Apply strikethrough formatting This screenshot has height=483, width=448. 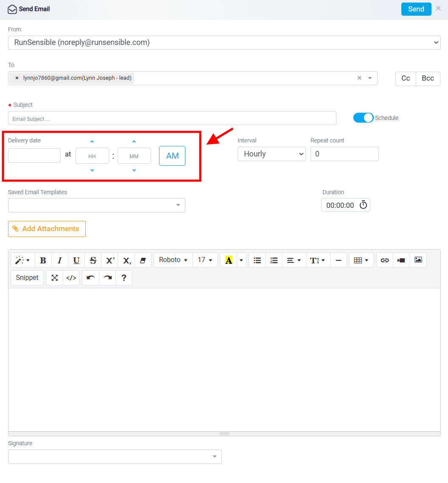click(93, 260)
